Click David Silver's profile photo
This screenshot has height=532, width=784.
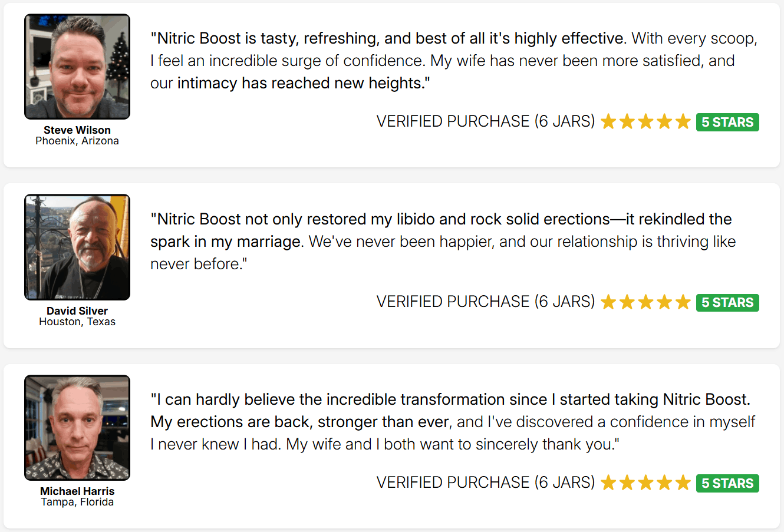(x=77, y=247)
